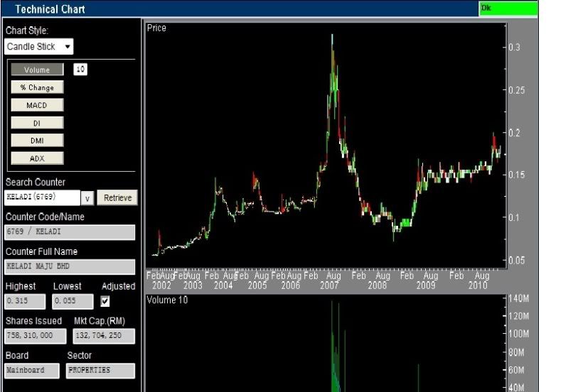Screen dimensions: 568x392
Task: Click the Search Counter field with KELADI (6769)
Action: [41, 197]
